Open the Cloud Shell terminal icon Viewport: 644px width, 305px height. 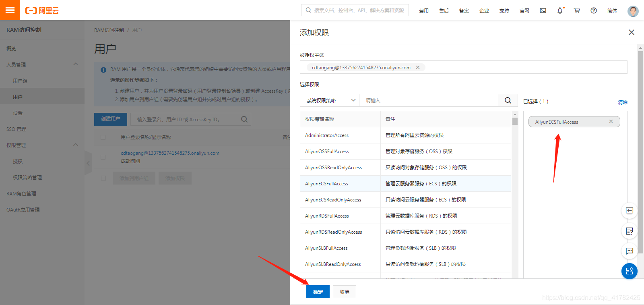point(543,10)
